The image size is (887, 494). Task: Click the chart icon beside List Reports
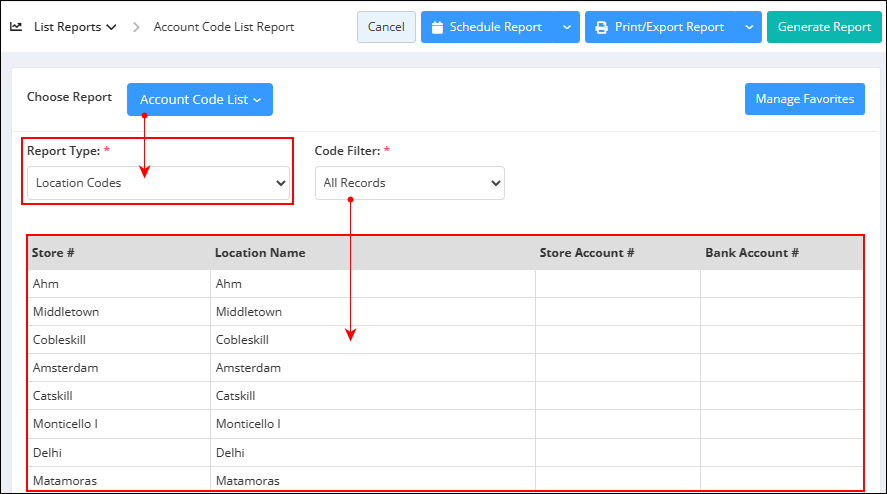pos(16,27)
